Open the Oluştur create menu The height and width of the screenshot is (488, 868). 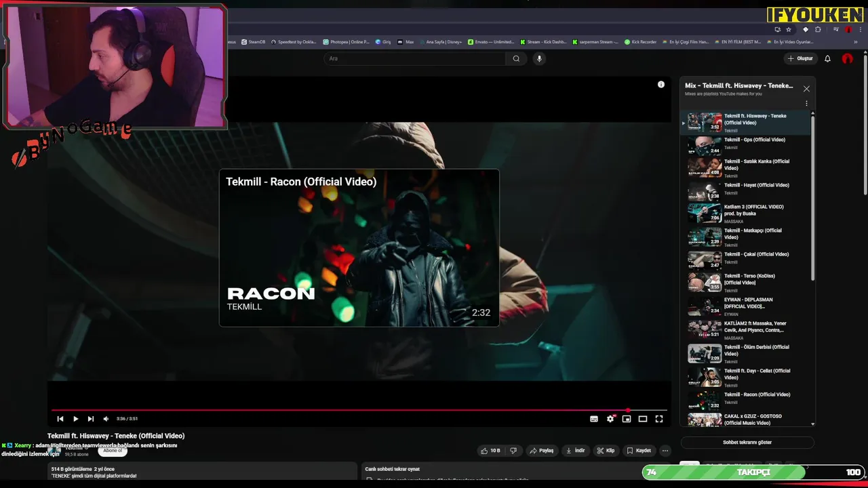pyautogui.click(x=800, y=59)
